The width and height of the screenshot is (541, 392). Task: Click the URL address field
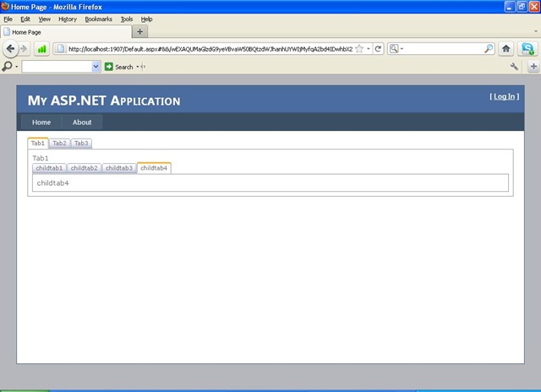[210, 49]
